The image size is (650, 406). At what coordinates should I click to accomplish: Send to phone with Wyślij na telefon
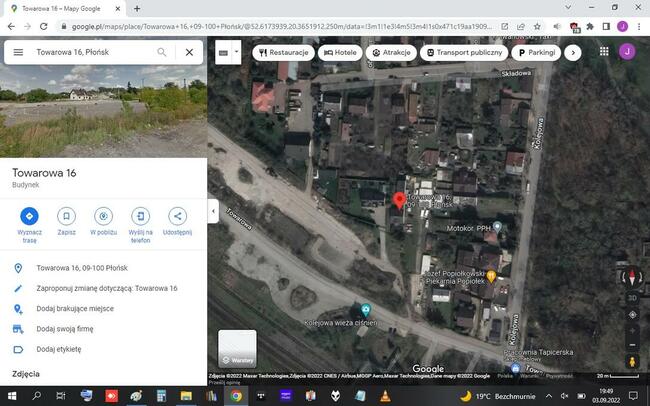141,226
